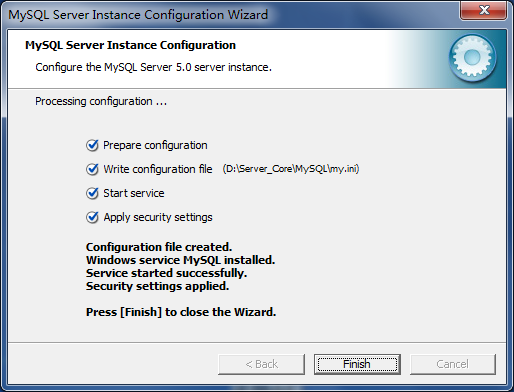Click 'Service started successfully.' message
This screenshot has height=392, width=514.
point(166,273)
